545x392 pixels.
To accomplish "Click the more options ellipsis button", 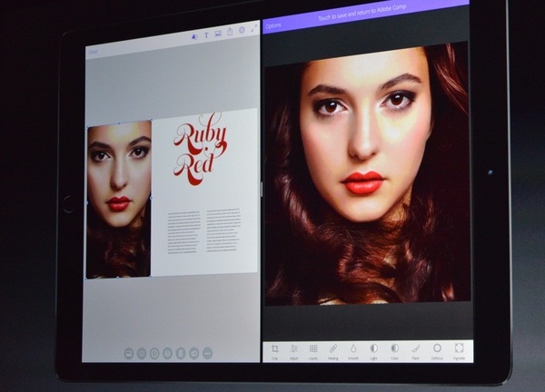I will pyautogui.click(x=208, y=353).
